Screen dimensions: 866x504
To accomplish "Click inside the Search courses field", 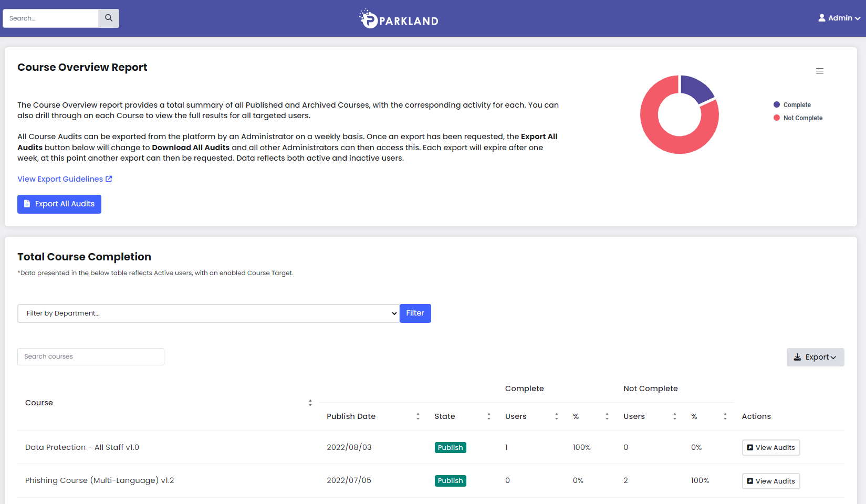I will 90,356.
